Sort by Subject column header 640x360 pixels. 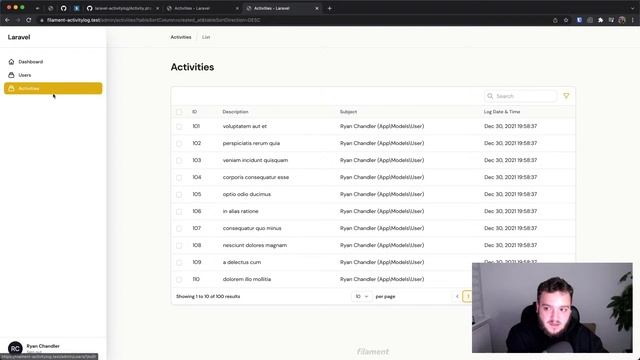point(348,112)
